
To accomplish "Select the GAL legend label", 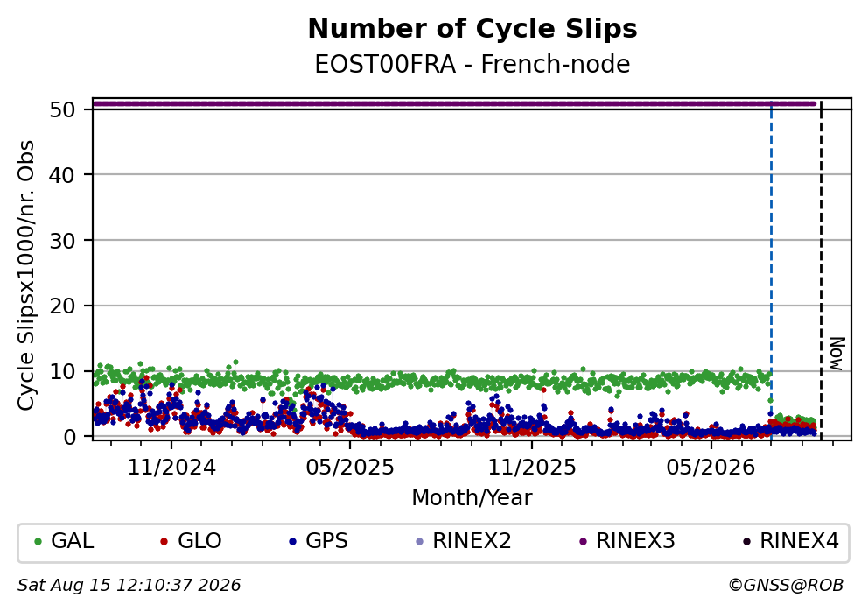I will pyautogui.click(x=73, y=541).
